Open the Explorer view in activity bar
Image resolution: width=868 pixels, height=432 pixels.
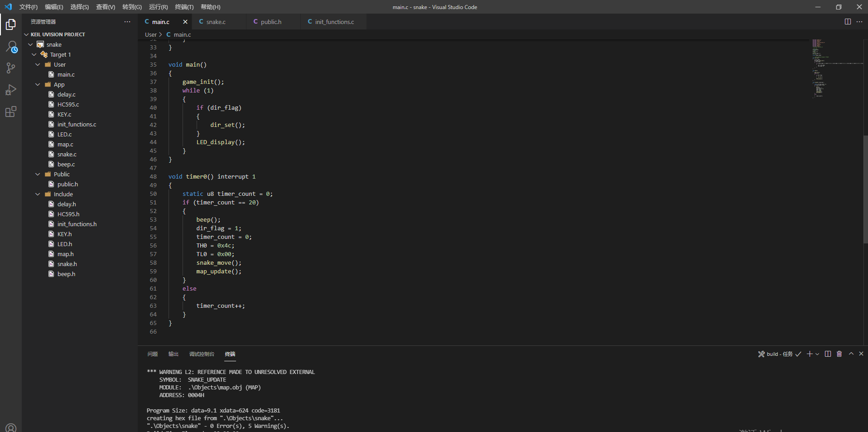[x=11, y=24]
